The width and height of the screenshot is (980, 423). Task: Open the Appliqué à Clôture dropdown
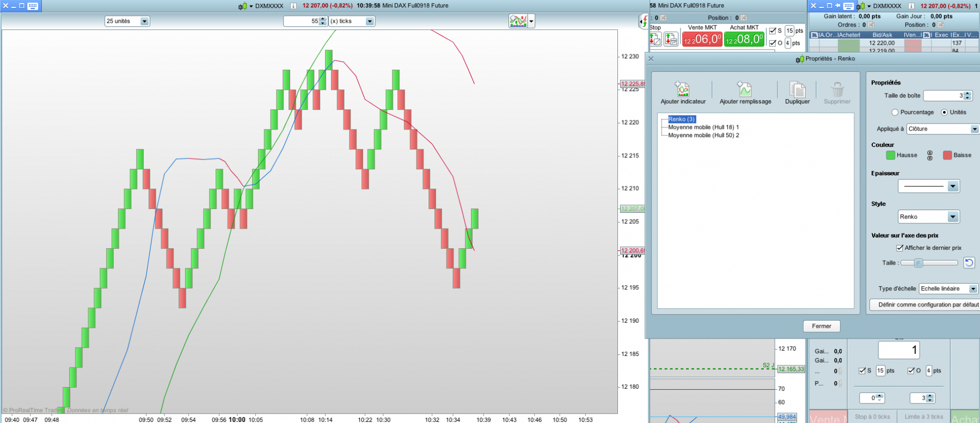pyautogui.click(x=942, y=129)
